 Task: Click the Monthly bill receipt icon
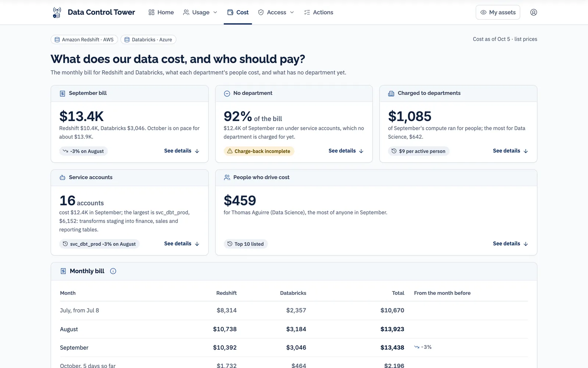tap(63, 271)
